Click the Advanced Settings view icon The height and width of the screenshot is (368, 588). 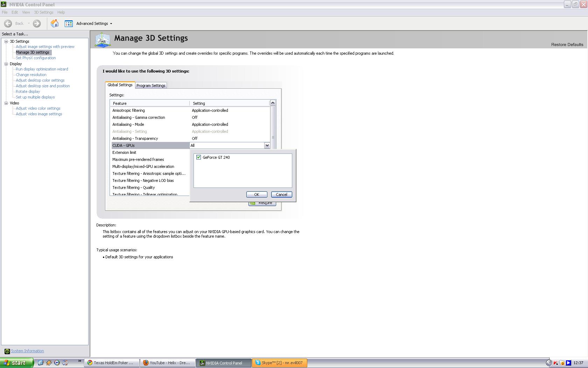coord(69,23)
